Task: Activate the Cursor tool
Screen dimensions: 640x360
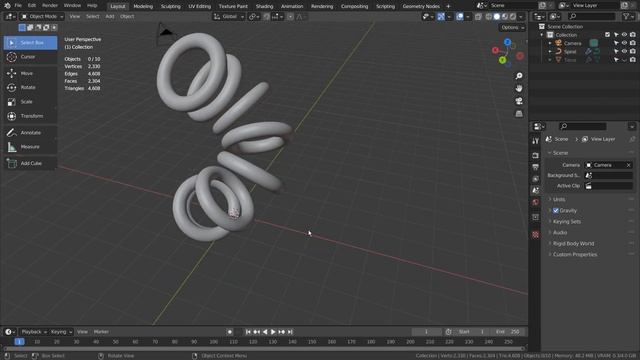Action: coord(31,57)
